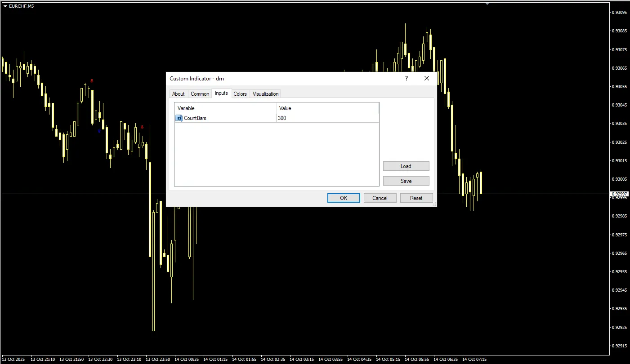Click the CountBars integer variable icon

[x=179, y=118]
